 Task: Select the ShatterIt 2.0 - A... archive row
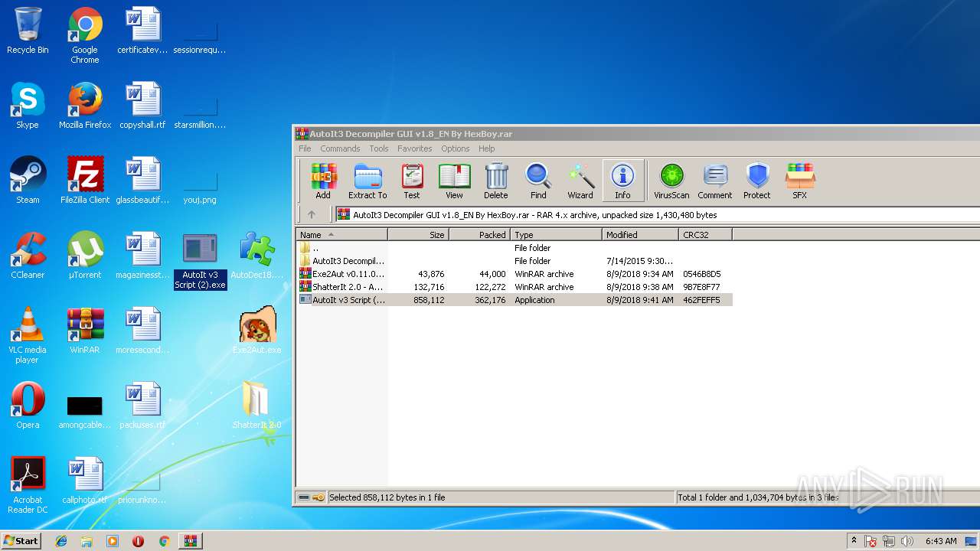click(x=514, y=287)
